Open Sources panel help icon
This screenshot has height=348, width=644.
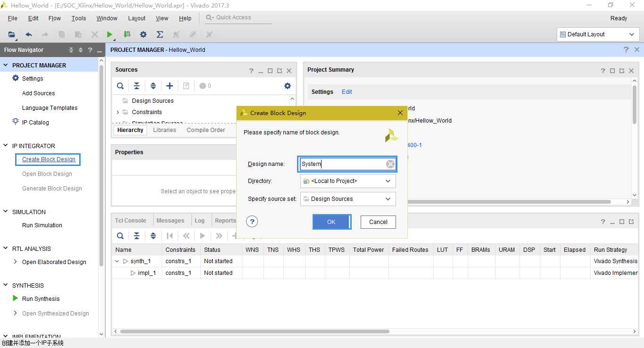point(251,71)
